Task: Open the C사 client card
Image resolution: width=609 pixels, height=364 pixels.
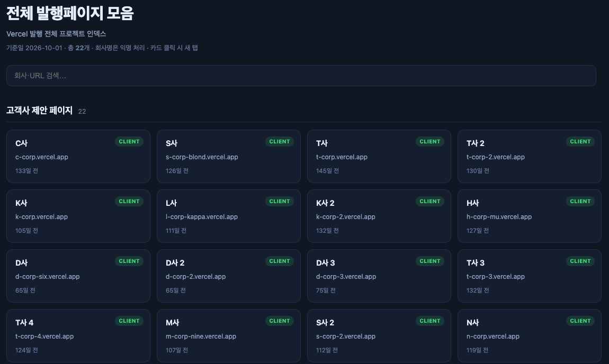Action: 78,157
